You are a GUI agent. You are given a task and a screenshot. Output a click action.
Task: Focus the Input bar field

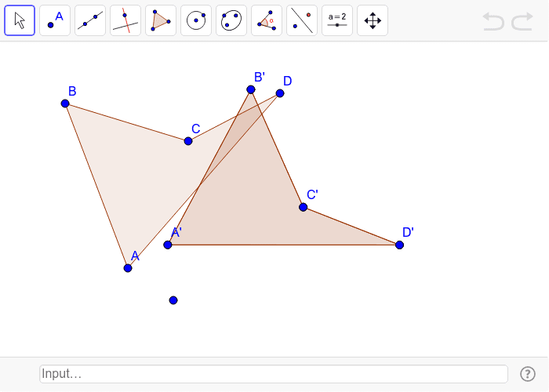pyautogui.click(x=274, y=374)
